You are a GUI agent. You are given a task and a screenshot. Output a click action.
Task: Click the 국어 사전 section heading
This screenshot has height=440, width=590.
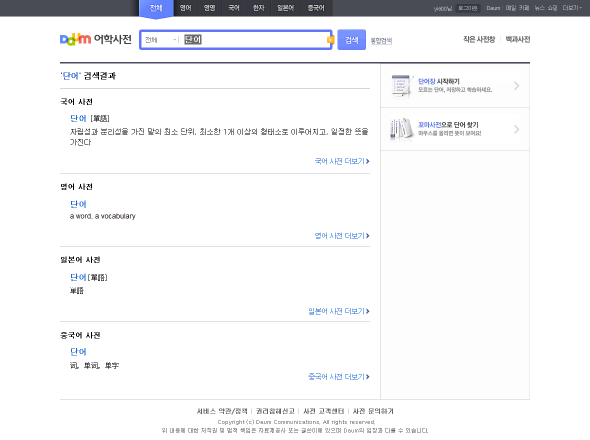click(x=76, y=102)
